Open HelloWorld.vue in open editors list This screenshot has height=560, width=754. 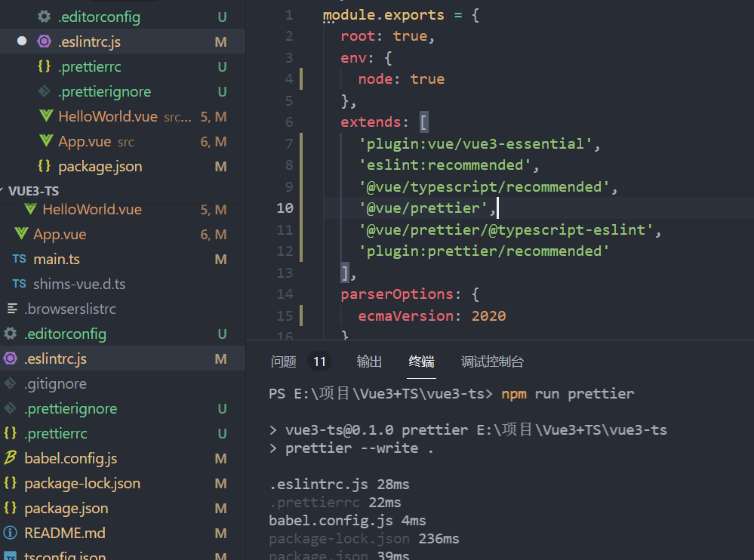(x=122, y=116)
